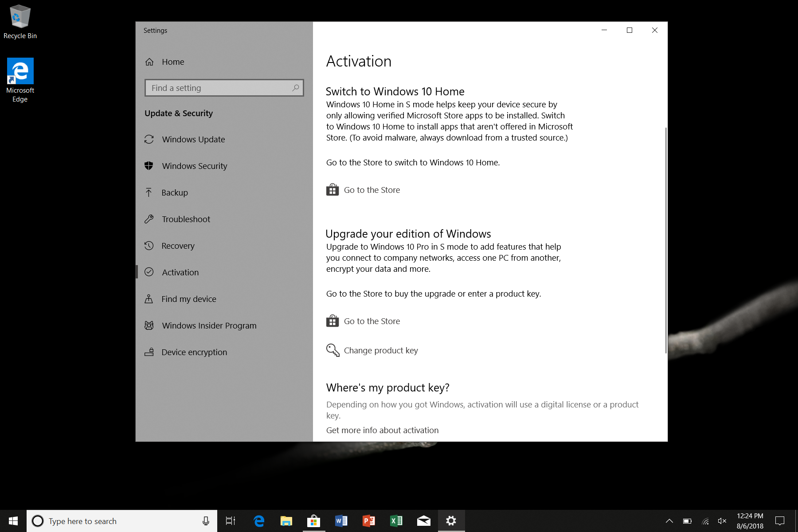Open Task View from the taskbar
Viewport: 798px width, 532px height.
(x=231, y=521)
